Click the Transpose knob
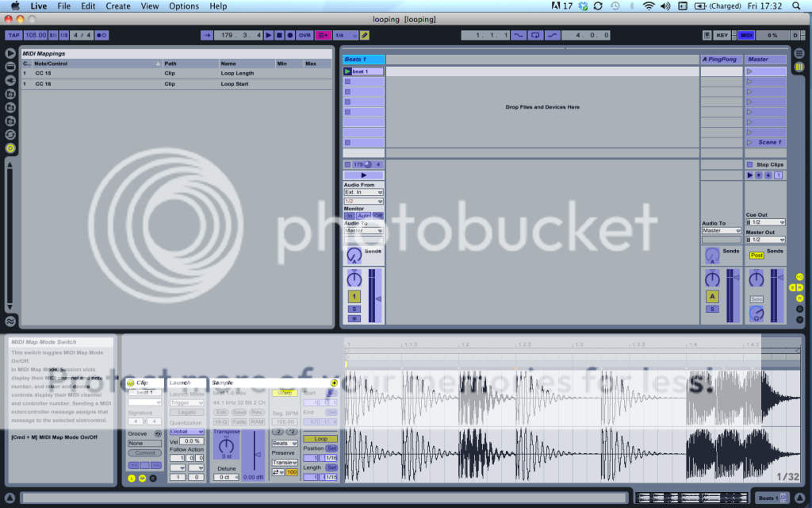The image size is (812, 508). (226, 445)
